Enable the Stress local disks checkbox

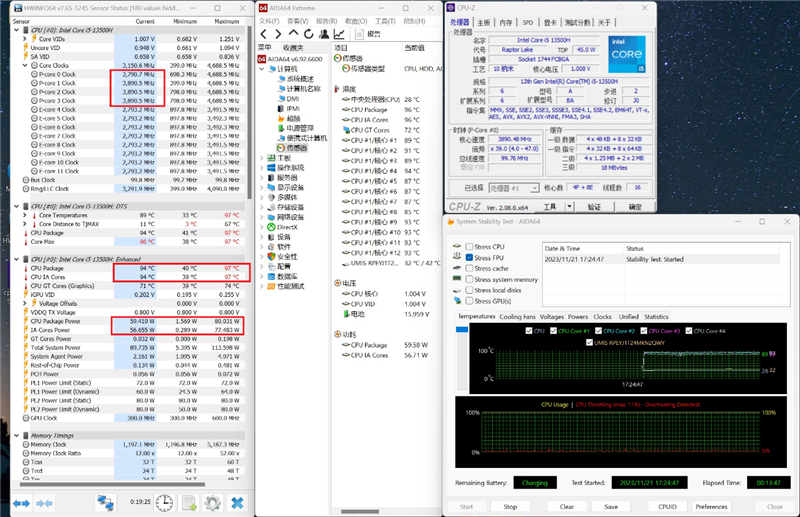point(469,290)
